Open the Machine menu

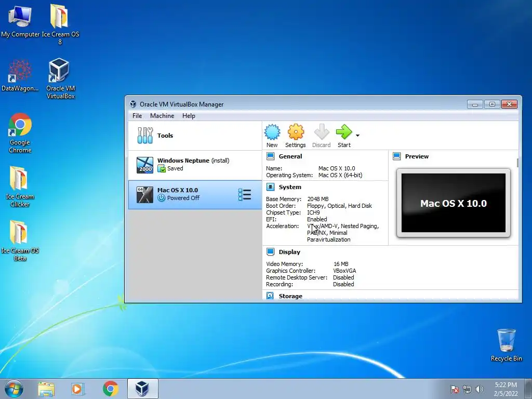pos(162,116)
